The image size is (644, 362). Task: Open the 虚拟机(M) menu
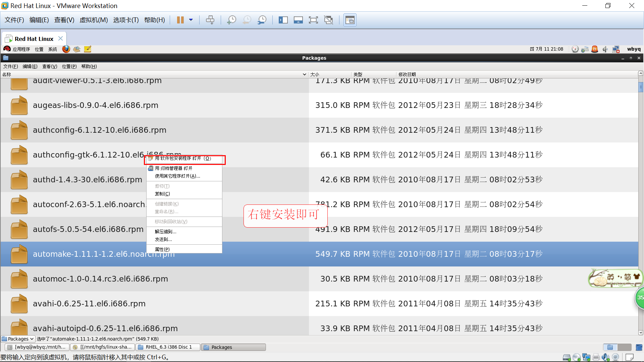(x=94, y=20)
